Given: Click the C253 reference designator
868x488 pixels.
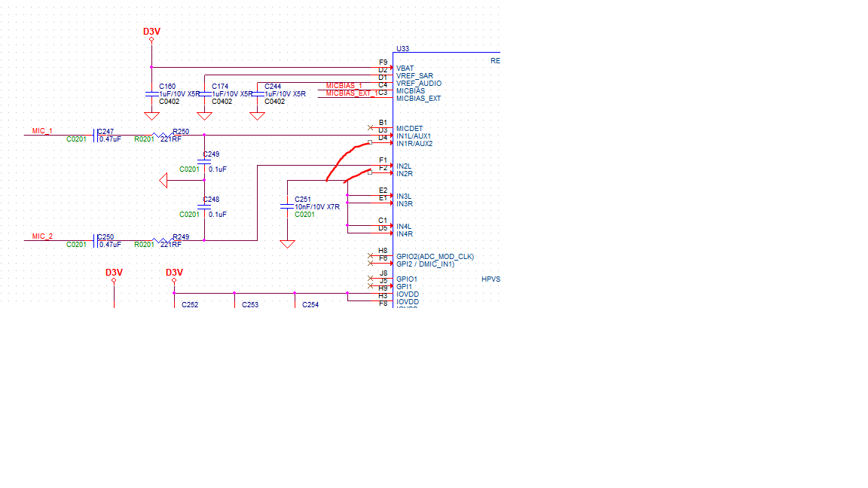Looking at the screenshot, I should click(250, 304).
